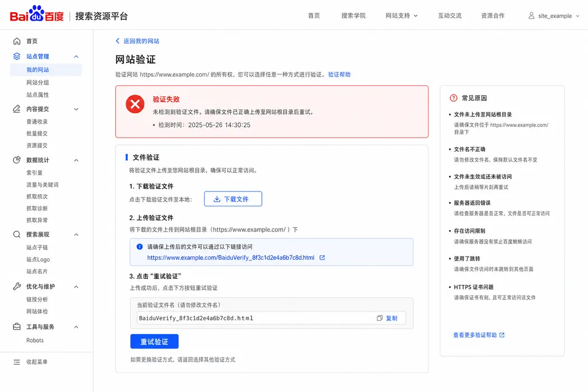Expand the 内容提交 section chevron
The width and height of the screenshot is (588, 392).
(x=76, y=109)
